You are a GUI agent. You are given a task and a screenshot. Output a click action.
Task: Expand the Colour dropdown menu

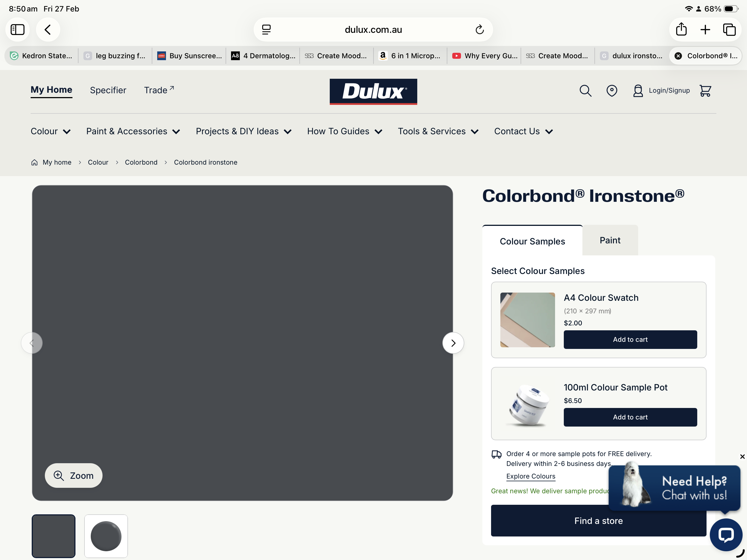tap(51, 132)
